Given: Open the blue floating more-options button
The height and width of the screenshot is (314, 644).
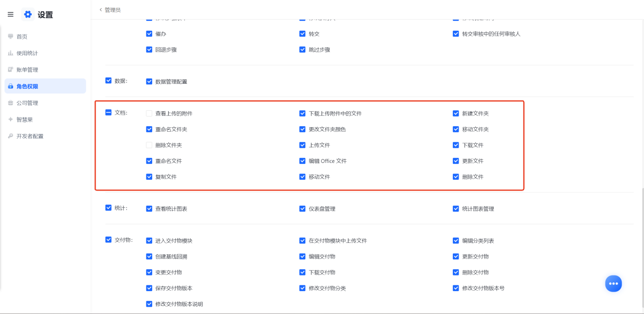Looking at the screenshot, I should tap(613, 284).
